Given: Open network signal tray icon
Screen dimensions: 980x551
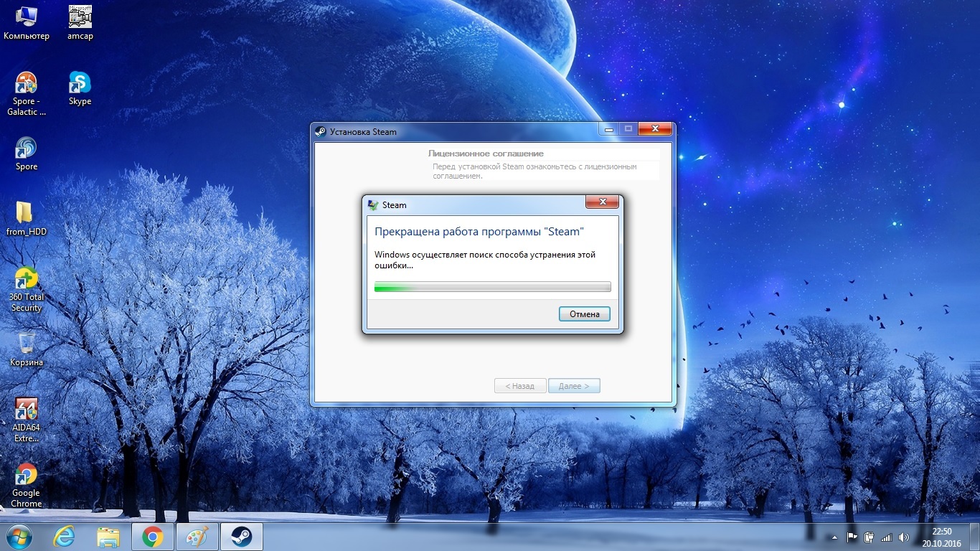Looking at the screenshot, I should (x=886, y=537).
